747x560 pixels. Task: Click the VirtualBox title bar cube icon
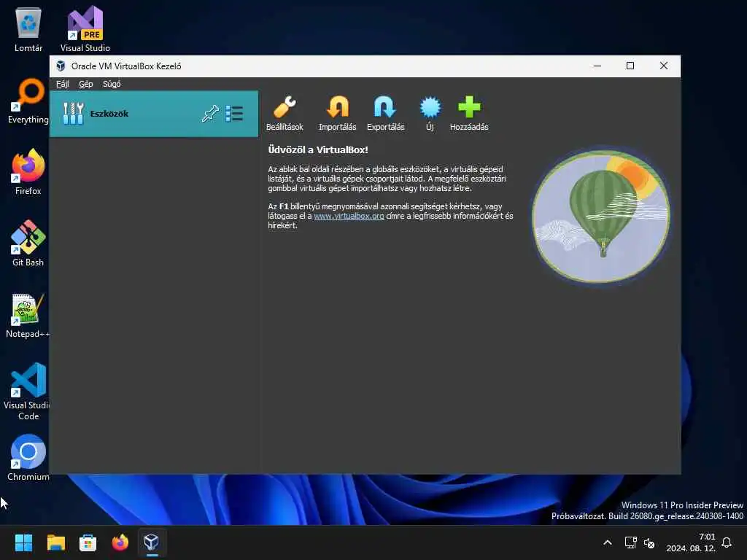[61, 66]
